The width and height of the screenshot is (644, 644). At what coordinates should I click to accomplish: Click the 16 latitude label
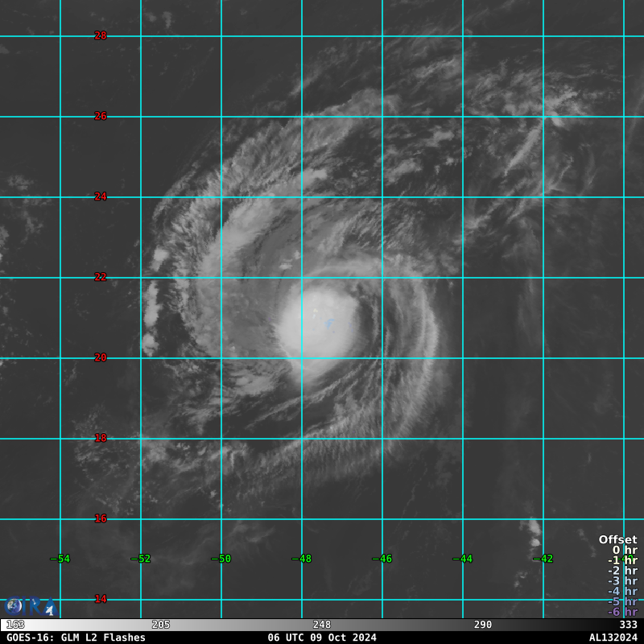click(x=101, y=518)
